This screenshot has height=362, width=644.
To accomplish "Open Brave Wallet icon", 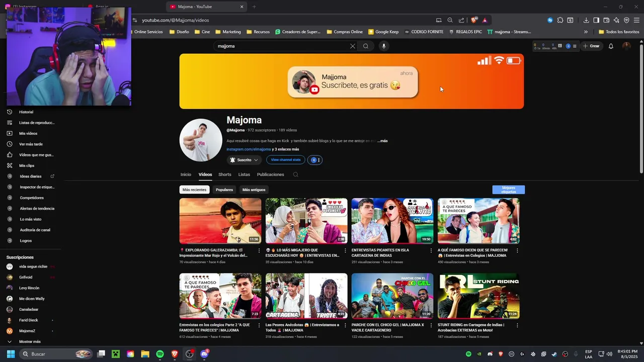I will point(606,20).
